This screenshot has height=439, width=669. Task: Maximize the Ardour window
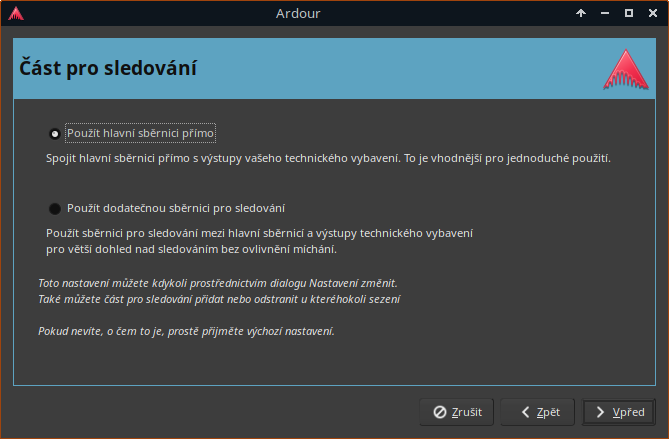(629, 13)
